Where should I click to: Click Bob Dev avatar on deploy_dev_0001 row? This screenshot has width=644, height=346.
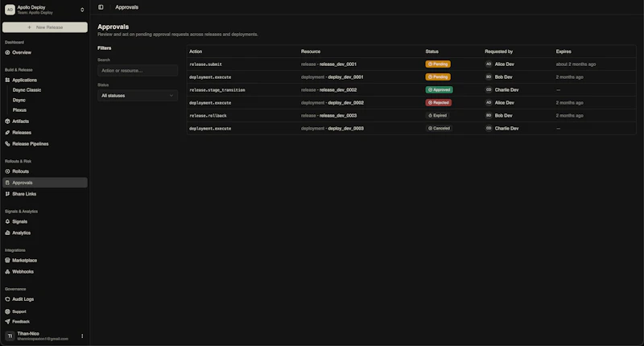(489, 76)
